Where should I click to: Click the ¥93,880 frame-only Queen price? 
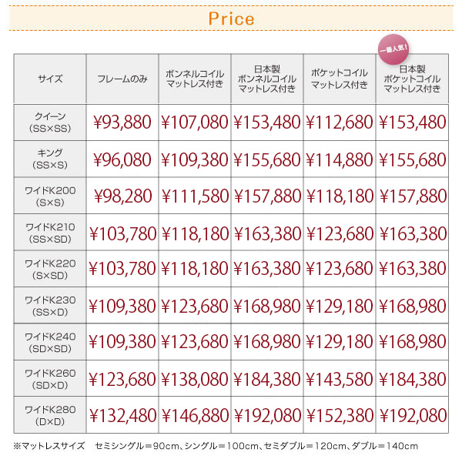pyautogui.click(x=122, y=122)
